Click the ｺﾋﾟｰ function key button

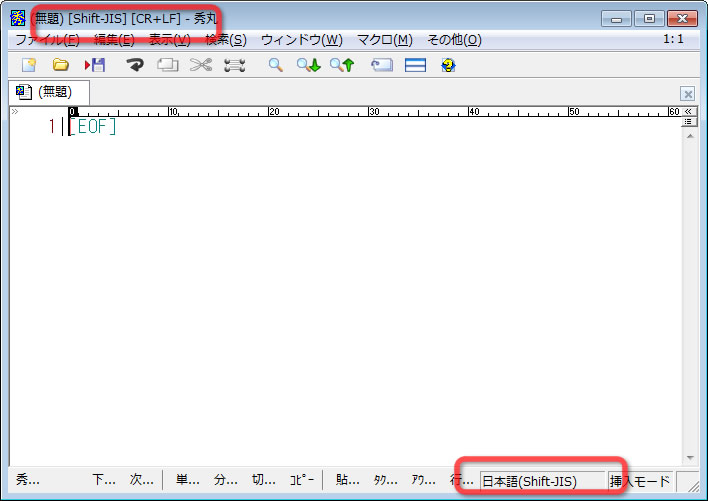click(301, 479)
